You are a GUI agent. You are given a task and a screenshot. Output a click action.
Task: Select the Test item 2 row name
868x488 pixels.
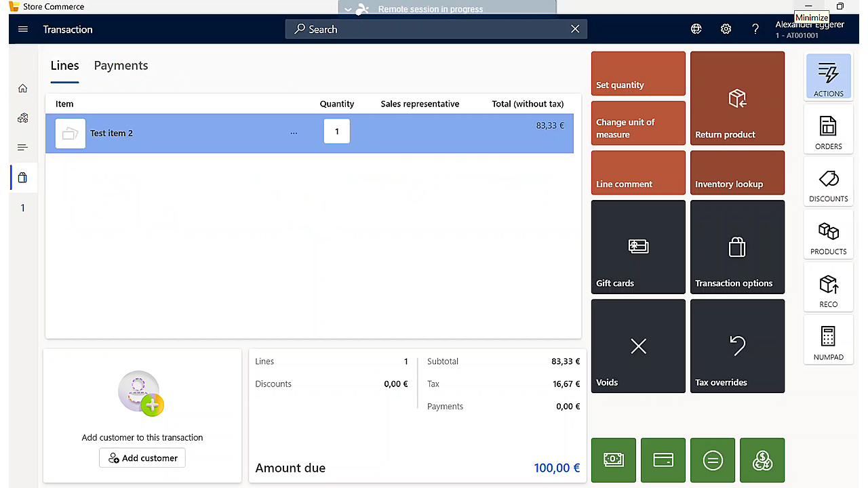click(x=111, y=134)
